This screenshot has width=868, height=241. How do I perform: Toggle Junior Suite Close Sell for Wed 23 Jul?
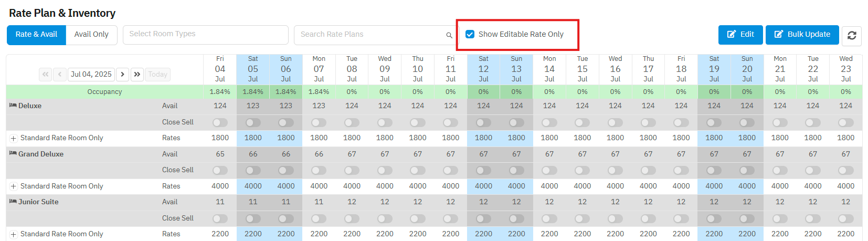coord(845,218)
